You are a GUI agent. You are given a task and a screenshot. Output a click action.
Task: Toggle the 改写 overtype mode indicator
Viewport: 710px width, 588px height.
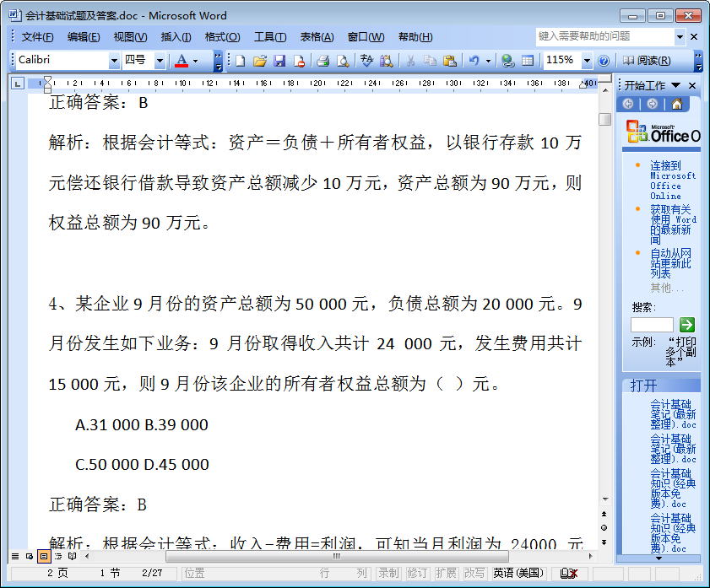(x=474, y=573)
